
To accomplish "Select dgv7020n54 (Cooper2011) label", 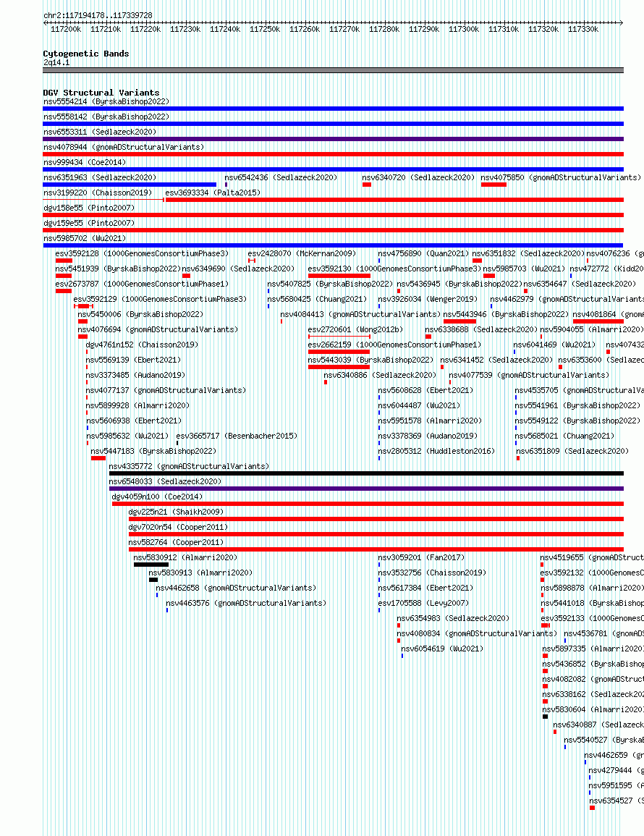I will coord(178,528).
